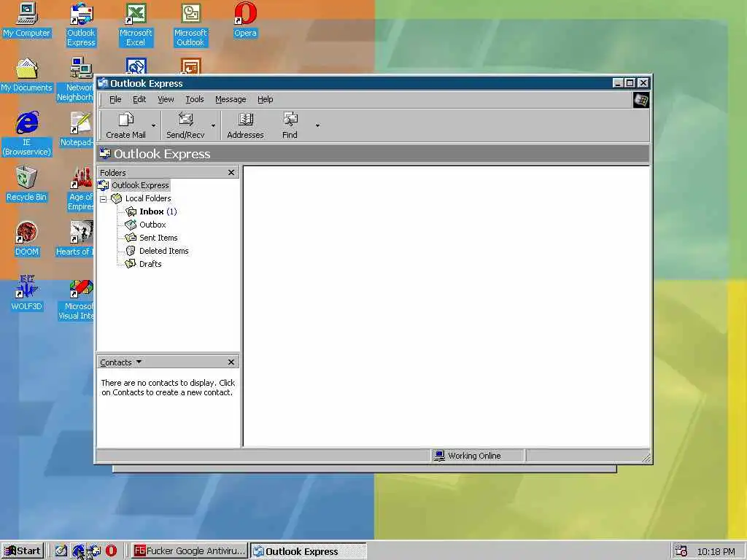This screenshot has width=747, height=560.
Task: Click the system tray icon beside the clock
Action: pyautogui.click(x=681, y=551)
